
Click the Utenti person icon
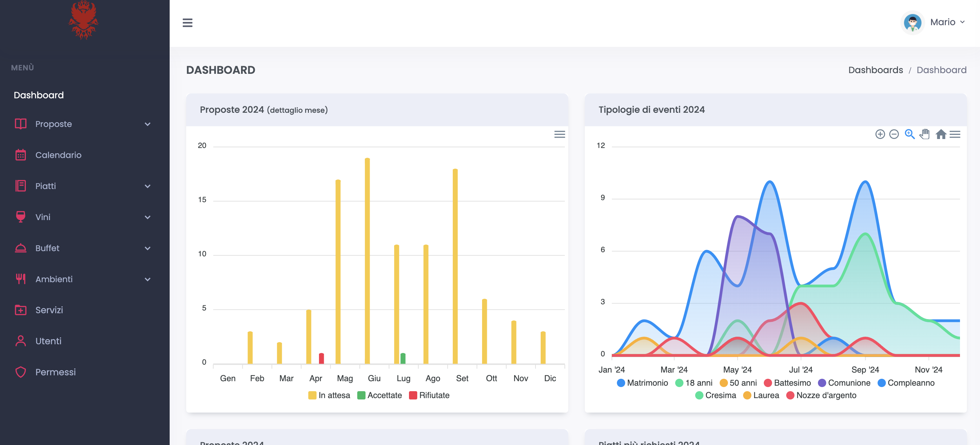tap(21, 341)
